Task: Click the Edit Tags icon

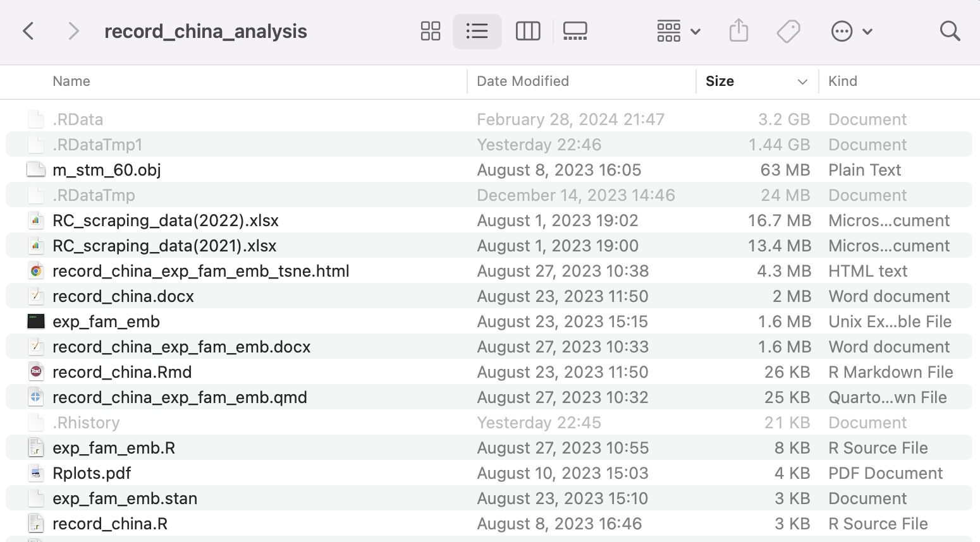Action: [x=788, y=31]
